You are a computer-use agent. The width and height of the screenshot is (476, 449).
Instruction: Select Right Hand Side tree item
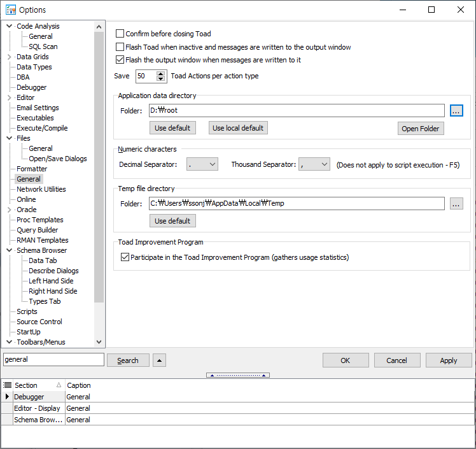[x=53, y=291]
